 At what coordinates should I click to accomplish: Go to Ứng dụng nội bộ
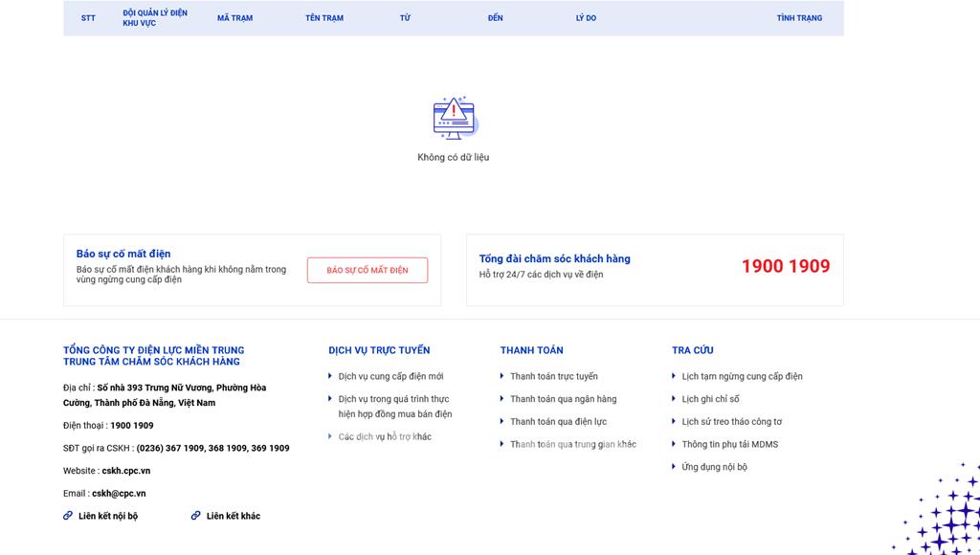click(x=714, y=467)
